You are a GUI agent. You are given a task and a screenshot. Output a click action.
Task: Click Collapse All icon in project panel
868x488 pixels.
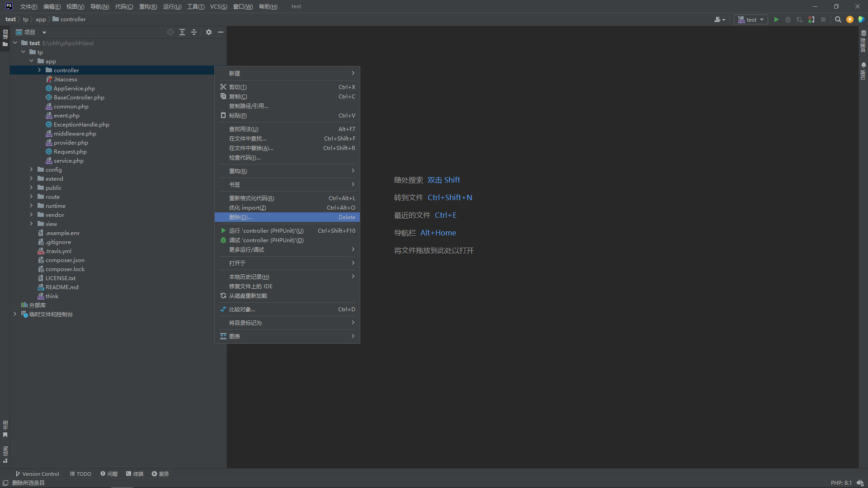coord(194,32)
